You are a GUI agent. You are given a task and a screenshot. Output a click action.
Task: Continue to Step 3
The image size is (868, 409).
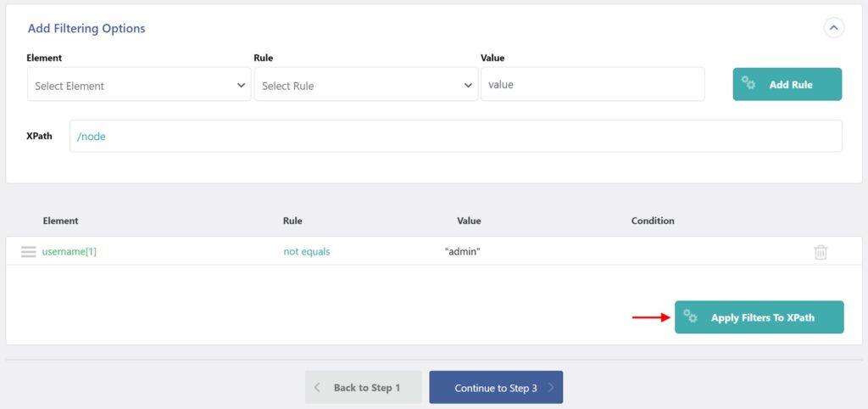click(x=496, y=388)
